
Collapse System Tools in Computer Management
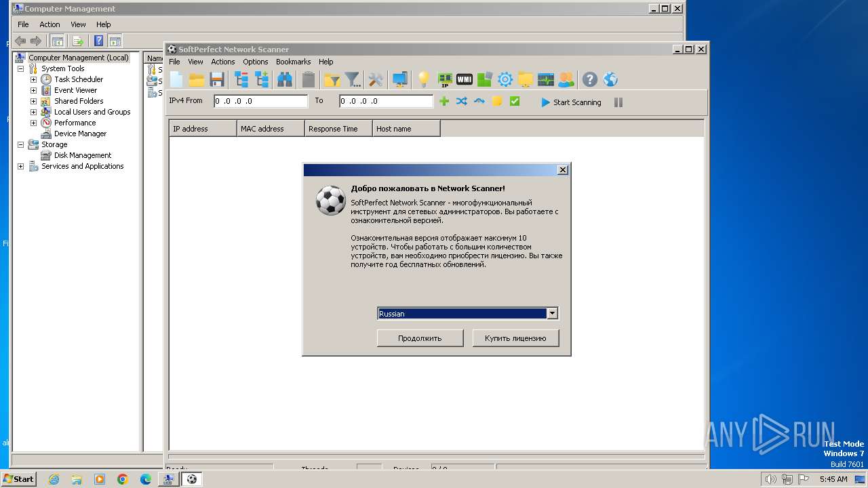pos(20,68)
